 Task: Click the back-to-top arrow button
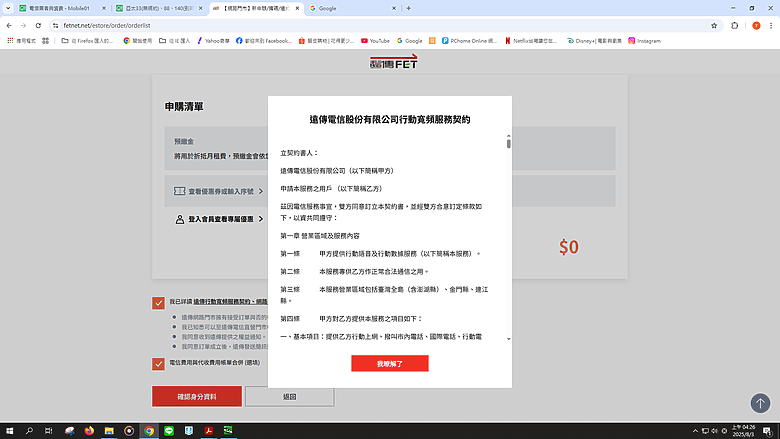tap(760, 403)
